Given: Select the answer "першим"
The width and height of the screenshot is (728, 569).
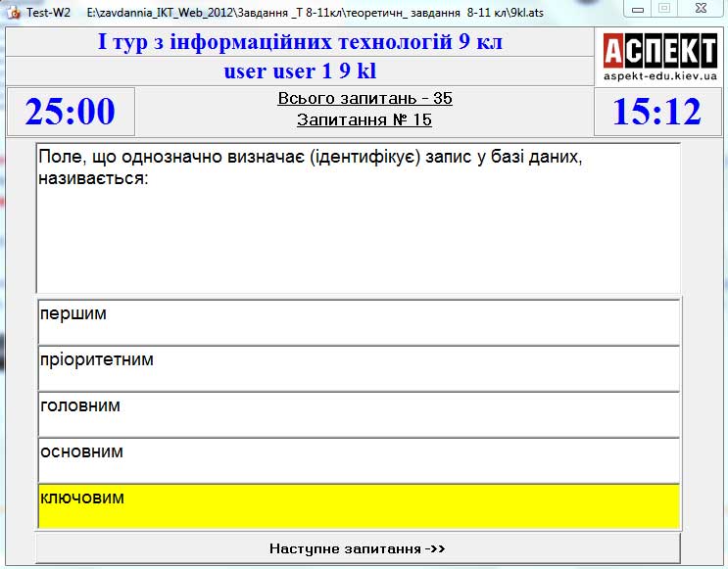Looking at the screenshot, I should click(359, 322).
